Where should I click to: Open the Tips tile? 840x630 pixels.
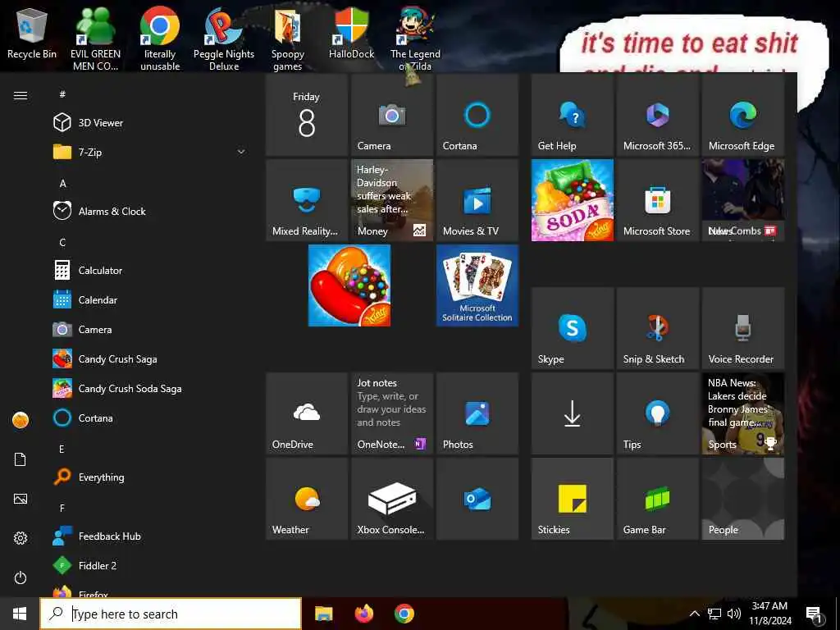point(658,413)
